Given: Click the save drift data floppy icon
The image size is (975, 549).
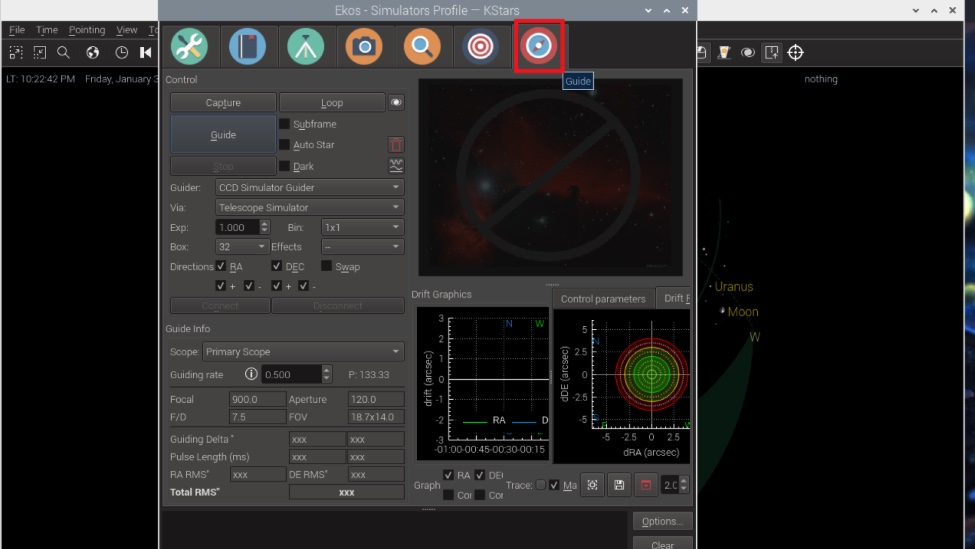Looking at the screenshot, I should [619, 485].
